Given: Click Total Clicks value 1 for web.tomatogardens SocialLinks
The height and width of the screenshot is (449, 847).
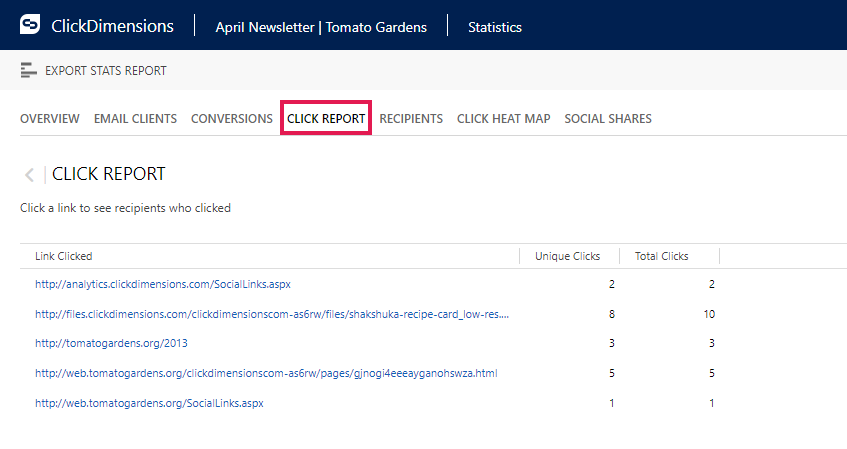Looking at the screenshot, I should tap(712, 403).
